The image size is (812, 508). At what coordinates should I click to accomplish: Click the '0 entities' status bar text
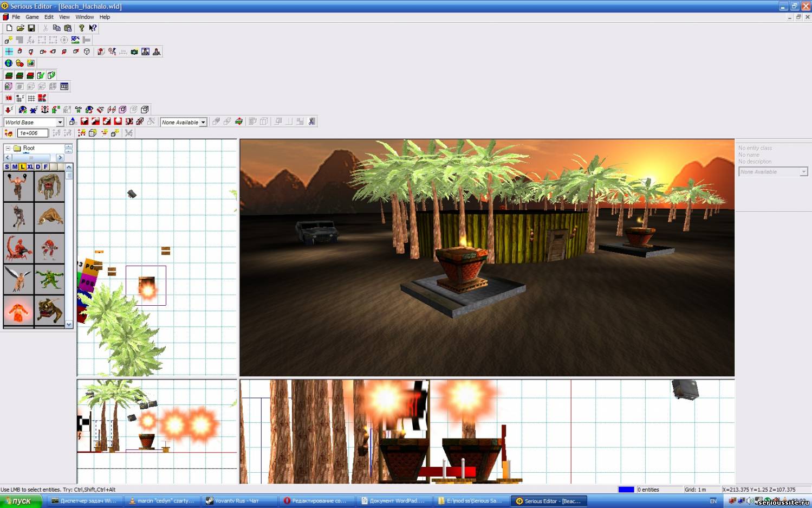coord(648,490)
